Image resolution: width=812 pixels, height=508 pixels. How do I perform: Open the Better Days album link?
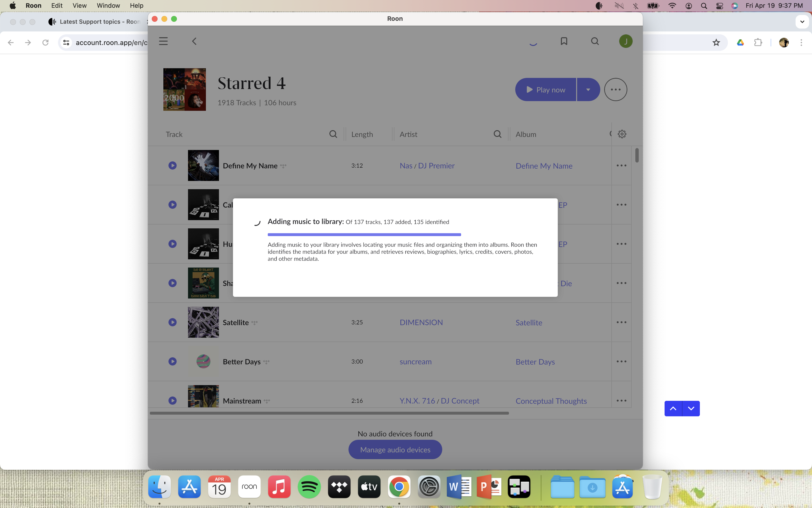(x=535, y=362)
